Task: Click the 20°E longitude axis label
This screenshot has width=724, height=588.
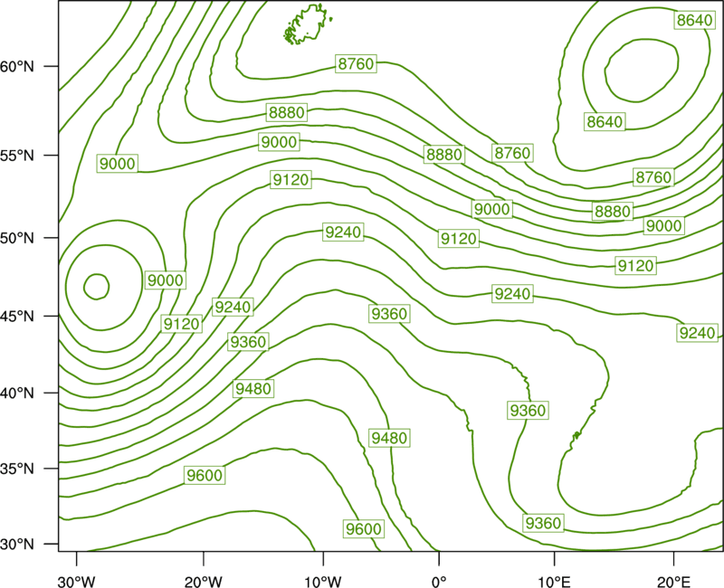Action: click(674, 581)
